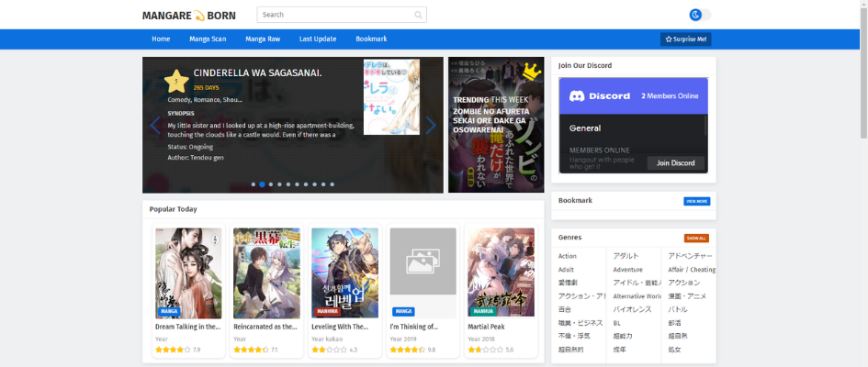
Task: Select the アダルト genre
Action: pyautogui.click(x=626, y=257)
